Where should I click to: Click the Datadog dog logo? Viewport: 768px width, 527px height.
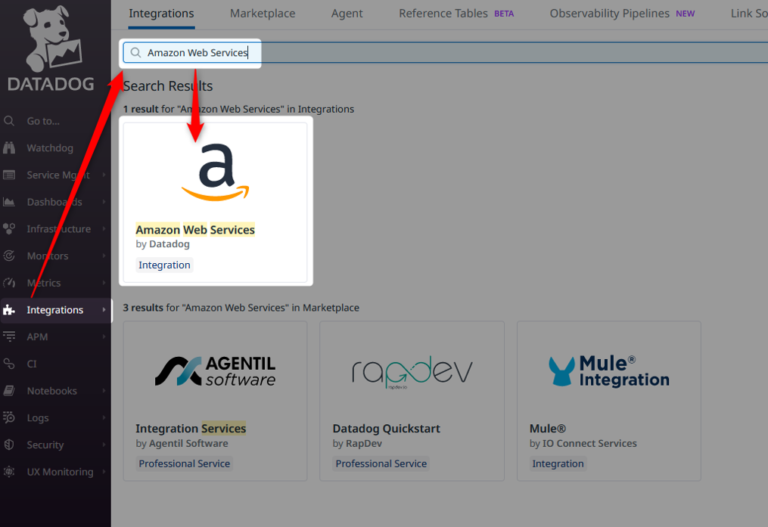pyautogui.click(x=54, y=38)
